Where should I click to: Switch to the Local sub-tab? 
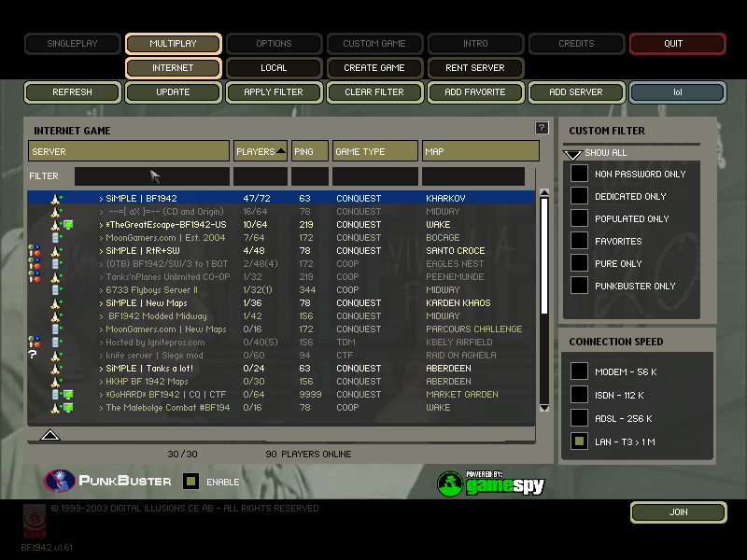(x=274, y=67)
